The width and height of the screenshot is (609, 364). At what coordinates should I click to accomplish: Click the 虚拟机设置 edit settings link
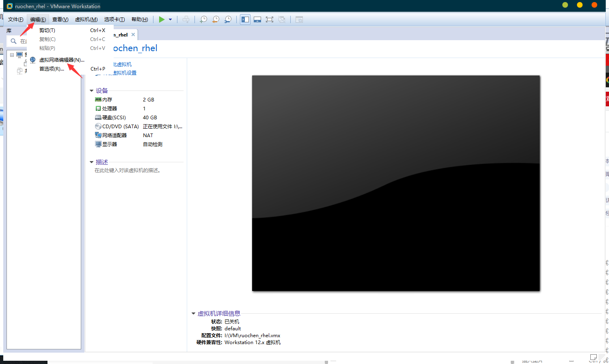[125, 73]
